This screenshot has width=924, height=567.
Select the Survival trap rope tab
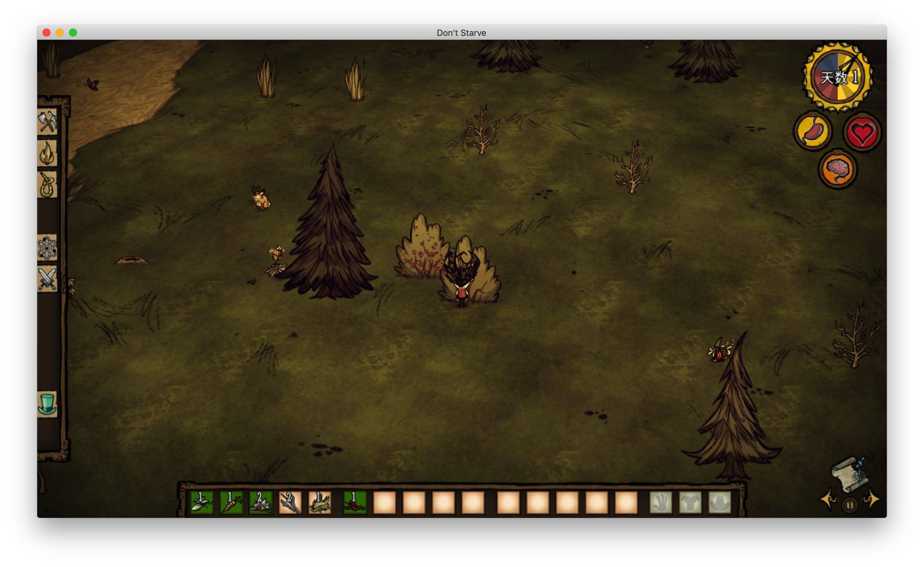[47, 185]
